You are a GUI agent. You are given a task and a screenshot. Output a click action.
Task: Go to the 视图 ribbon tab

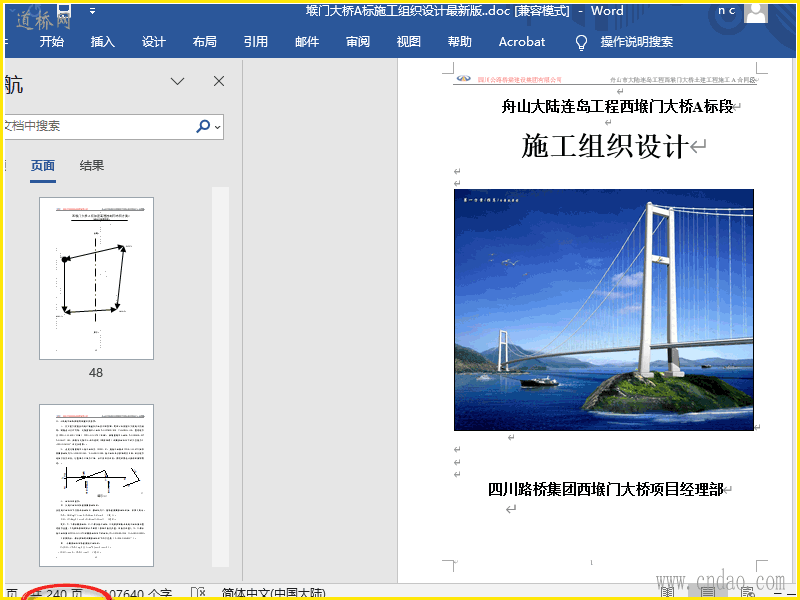(x=409, y=42)
